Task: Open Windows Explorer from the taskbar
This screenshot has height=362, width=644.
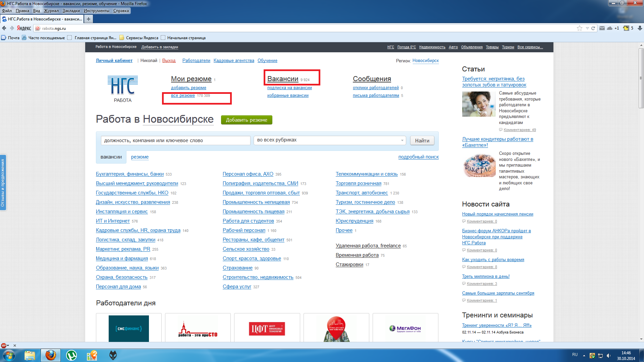Action: point(30,355)
